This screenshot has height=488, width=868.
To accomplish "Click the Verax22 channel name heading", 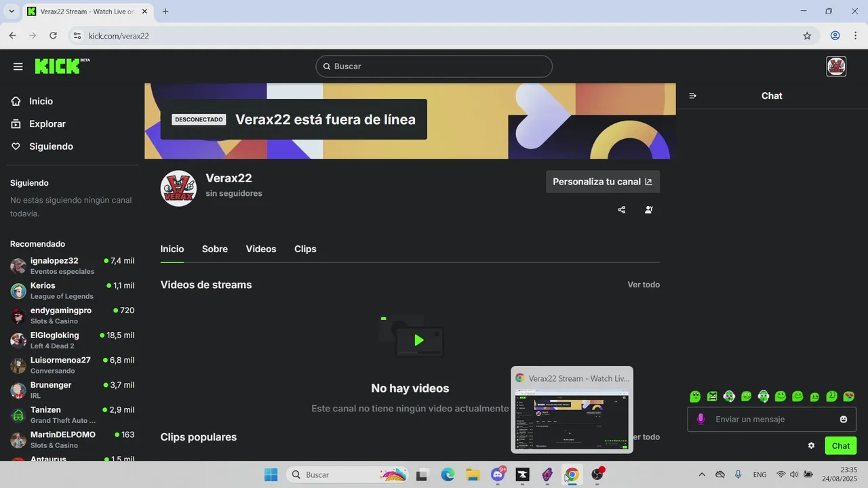I will click(229, 178).
